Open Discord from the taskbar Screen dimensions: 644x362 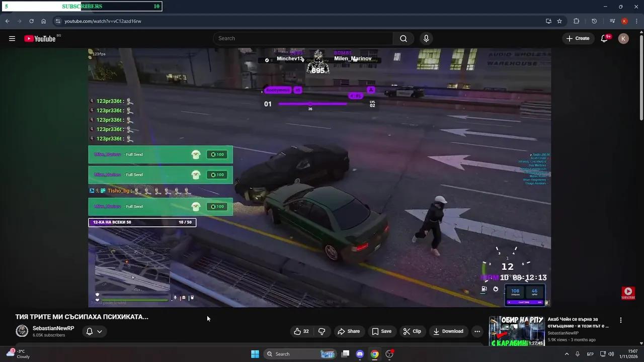(x=360, y=354)
